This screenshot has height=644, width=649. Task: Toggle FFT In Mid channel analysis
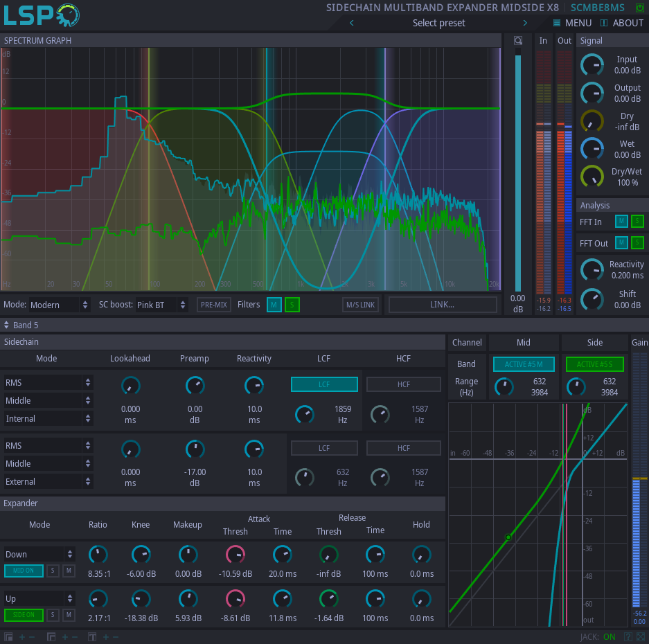621,222
